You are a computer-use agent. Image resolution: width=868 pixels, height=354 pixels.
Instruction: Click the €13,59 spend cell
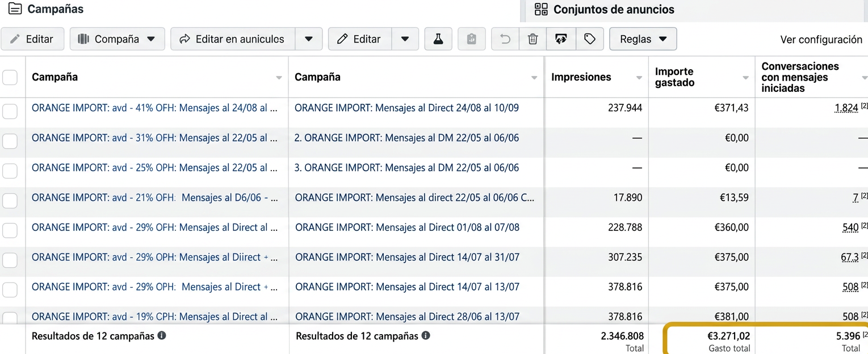click(x=734, y=197)
